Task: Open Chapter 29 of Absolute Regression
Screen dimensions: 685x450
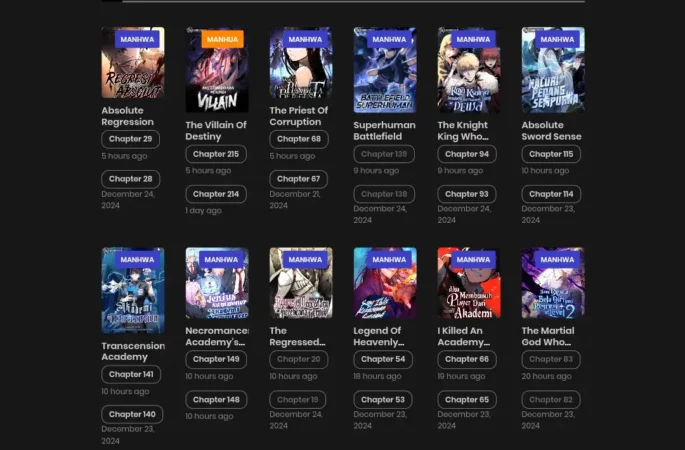Action: (131, 139)
